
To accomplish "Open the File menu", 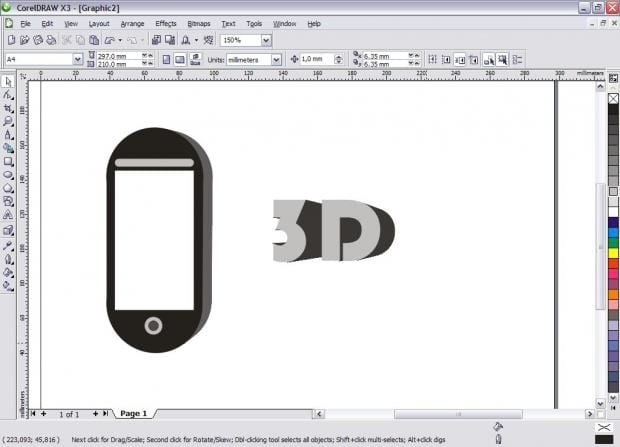I will click(25, 24).
